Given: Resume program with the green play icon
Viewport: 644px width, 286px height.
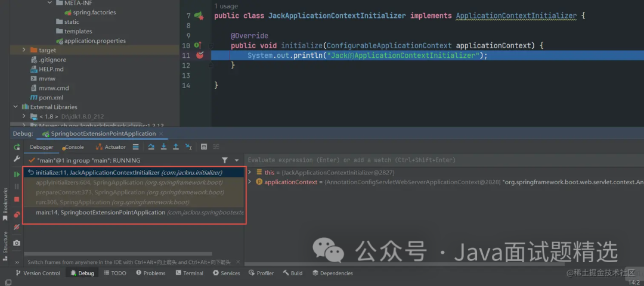Looking at the screenshot, I should pyautogui.click(x=17, y=175).
